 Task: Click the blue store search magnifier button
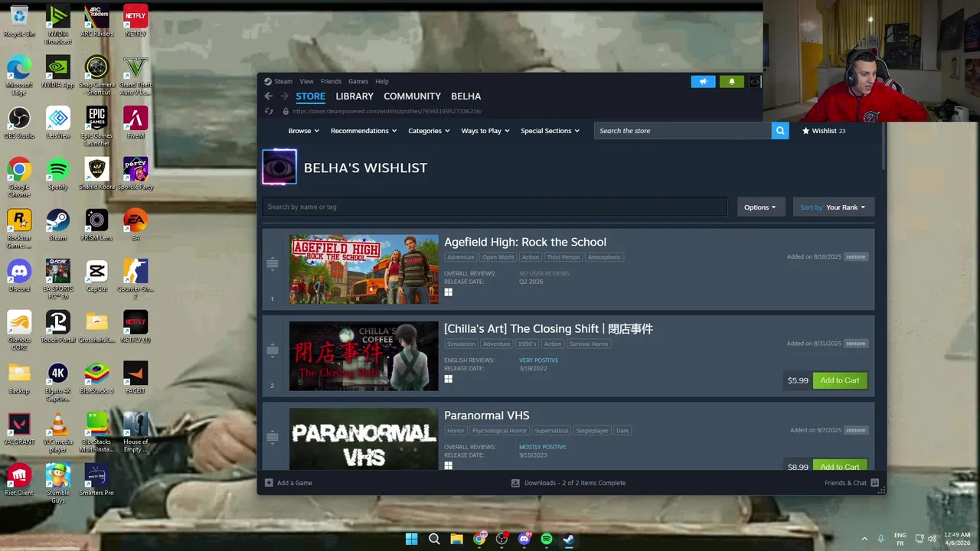click(x=780, y=131)
